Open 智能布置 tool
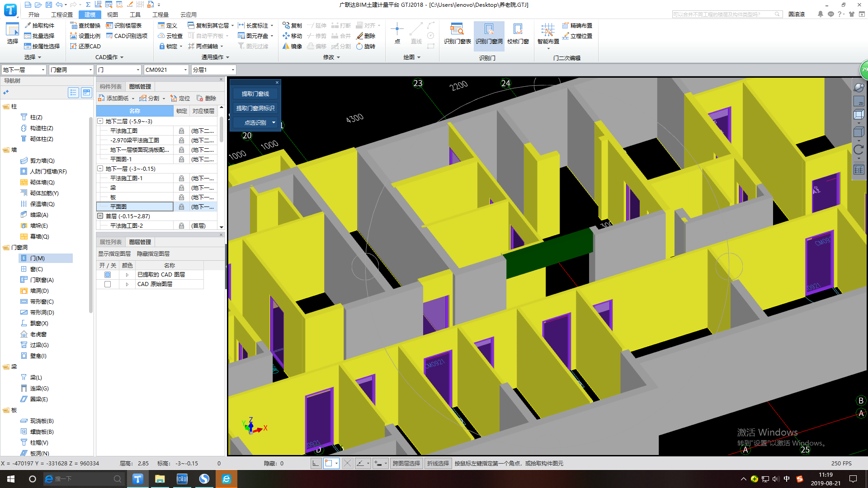The width and height of the screenshot is (868, 488). point(548,35)
